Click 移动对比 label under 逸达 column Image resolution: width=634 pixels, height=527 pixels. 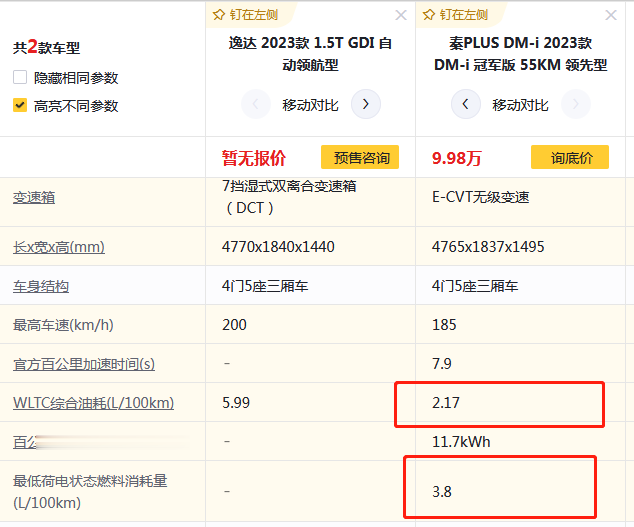(310, 105)
